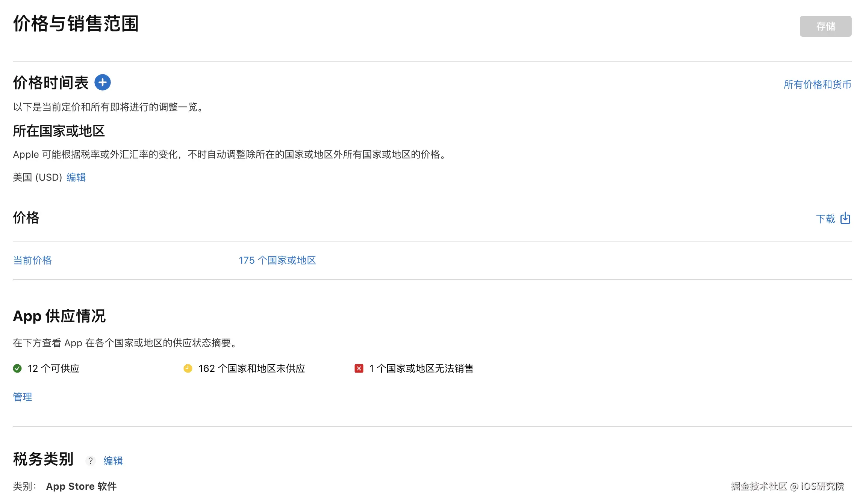This screenshot has width=857, height=504.
Task: Click the 当前价格 column header link
Action: pos(32,260)
